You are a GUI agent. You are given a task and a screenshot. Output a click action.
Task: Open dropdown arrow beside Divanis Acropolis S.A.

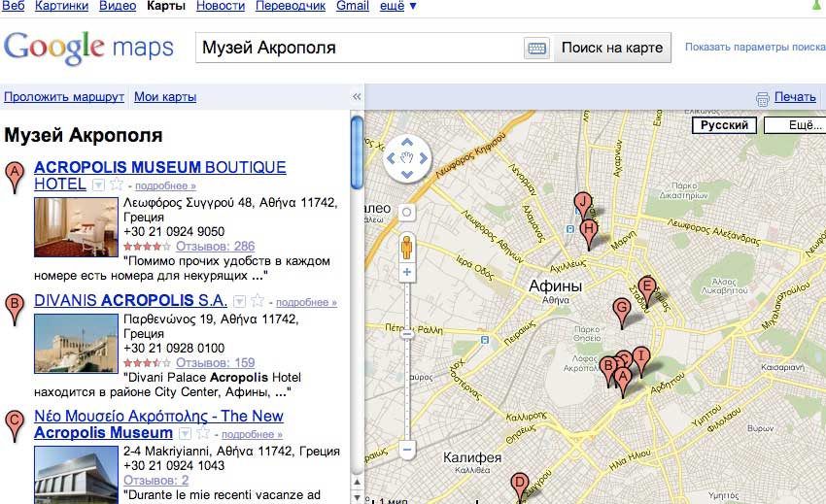pyautogui.click(x=238, y=301)
